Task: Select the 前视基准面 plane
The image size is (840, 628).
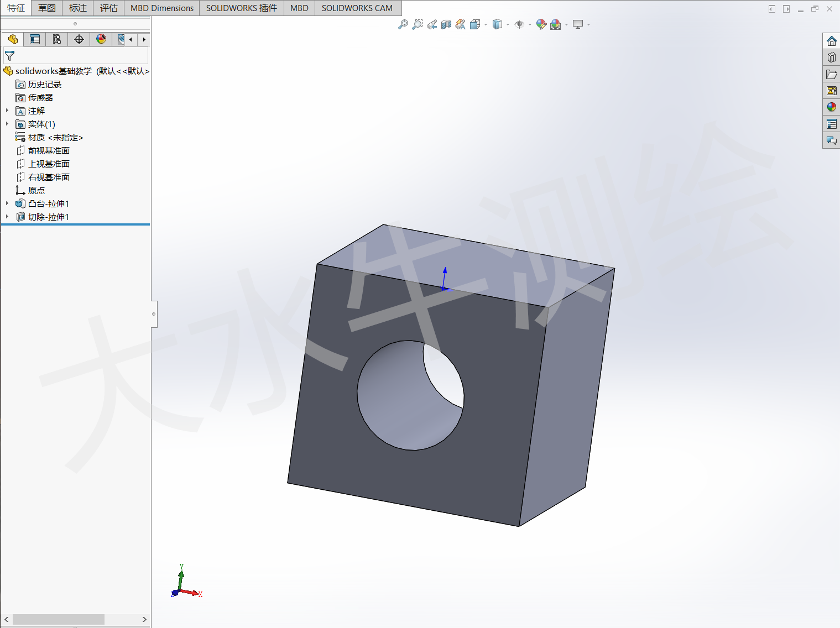Action: coord(49,150)
